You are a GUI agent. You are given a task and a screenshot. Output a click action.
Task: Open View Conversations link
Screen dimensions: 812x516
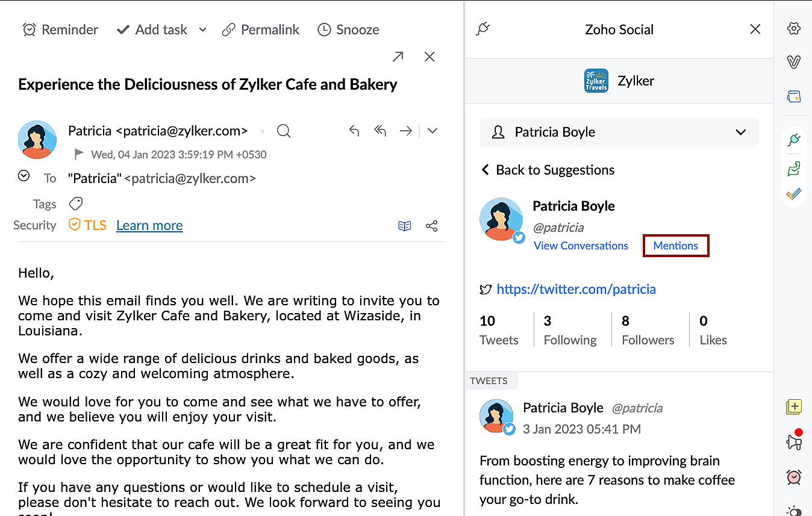[581, 246]
